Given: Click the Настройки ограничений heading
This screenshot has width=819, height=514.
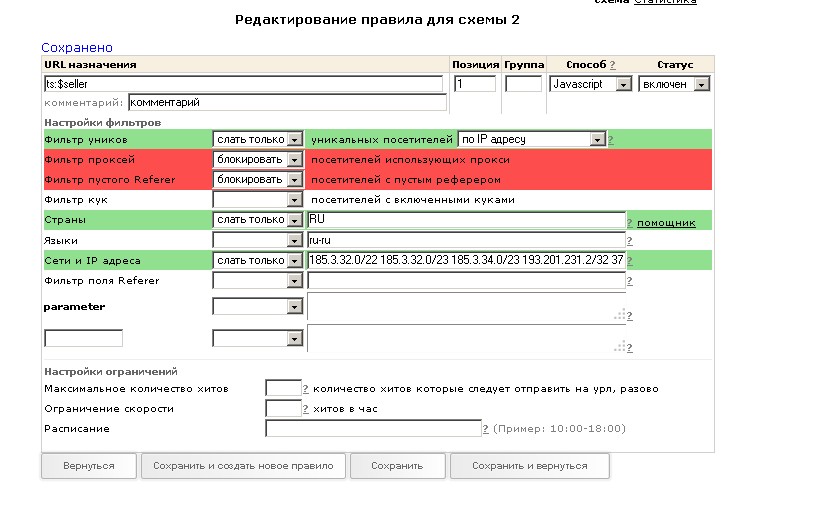Looking at the screenshot, I should click(111, 372).
